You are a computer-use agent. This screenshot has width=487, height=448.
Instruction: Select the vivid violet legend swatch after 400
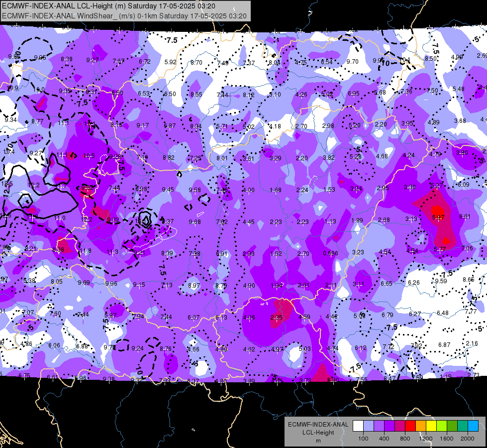390,426
